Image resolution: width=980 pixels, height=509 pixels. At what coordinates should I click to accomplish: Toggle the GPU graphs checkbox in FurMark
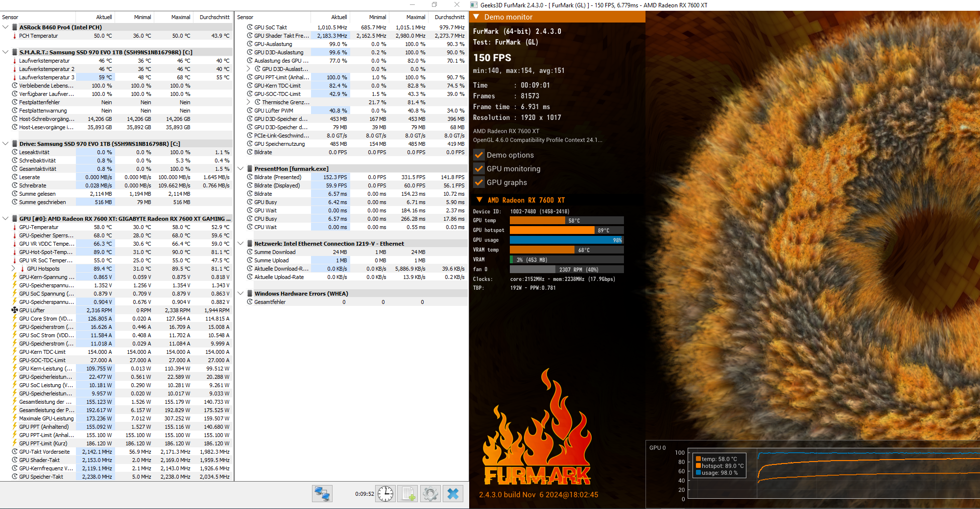479,183
